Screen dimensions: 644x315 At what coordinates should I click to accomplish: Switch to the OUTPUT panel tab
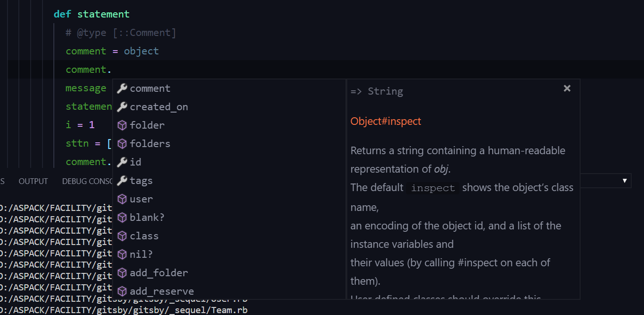point(33,181)
